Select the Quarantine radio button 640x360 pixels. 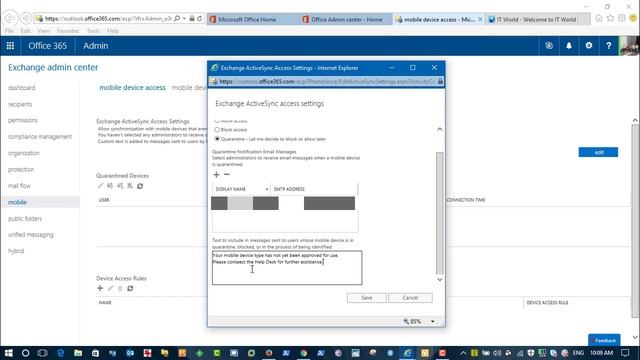tap(217, 139)
